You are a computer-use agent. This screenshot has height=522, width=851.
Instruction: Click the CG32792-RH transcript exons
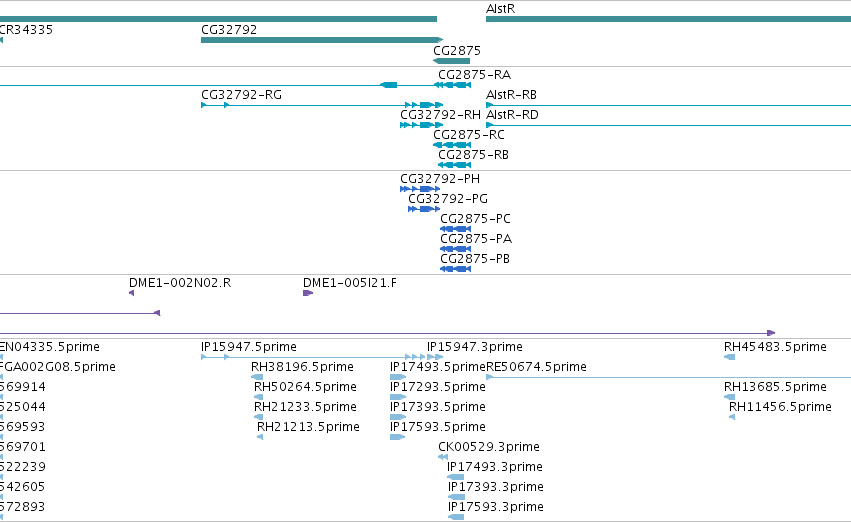[422, 125]
